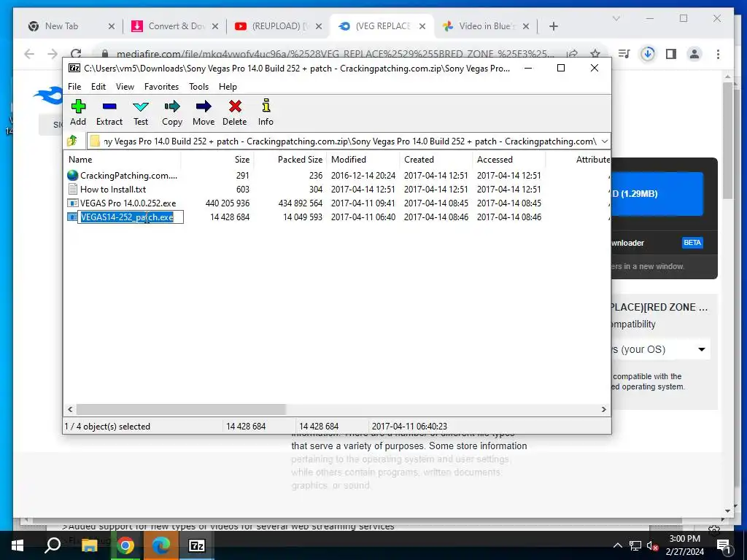Click the 7-Zip taskbar icon
747x560 pixels.
tap(197, 545)
